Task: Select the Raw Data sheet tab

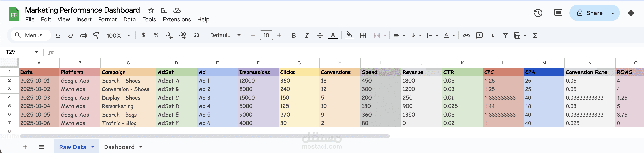Action: 73,147
